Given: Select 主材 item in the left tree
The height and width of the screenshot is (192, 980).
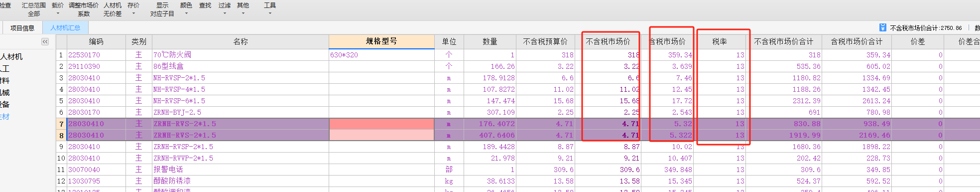Looking at the screenshot, I should coord(5,117).
